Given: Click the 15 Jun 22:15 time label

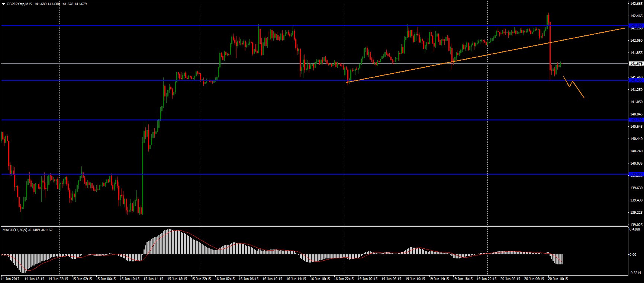Looking at the screenshot, I should click(x=201, y=279).
